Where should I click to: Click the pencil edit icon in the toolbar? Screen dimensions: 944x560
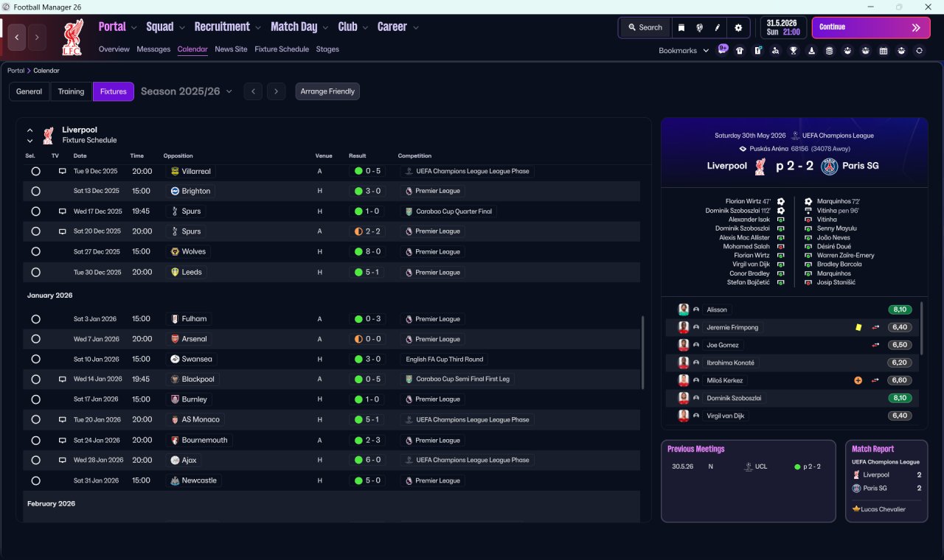tap(718, 27)
